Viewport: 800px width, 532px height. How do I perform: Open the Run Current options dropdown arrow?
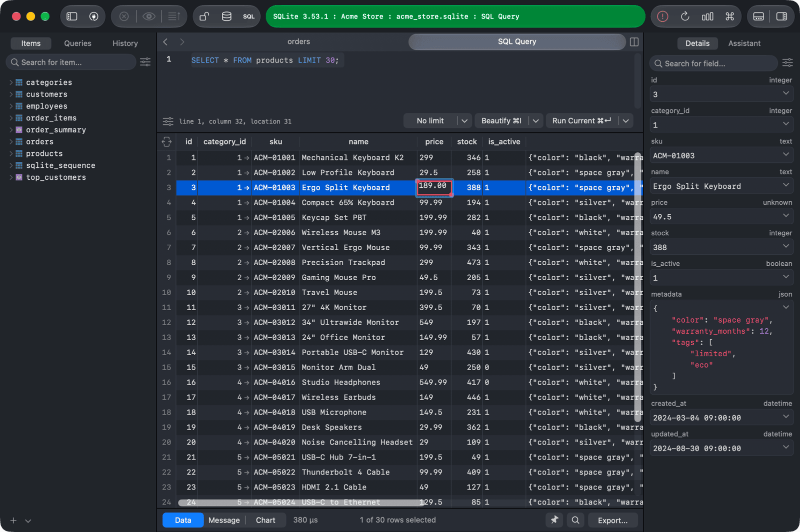pos(626,121)
